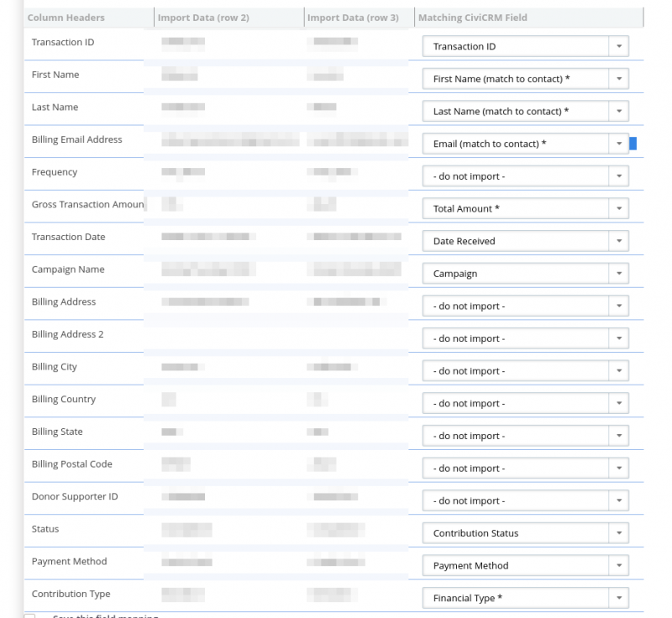Set mapping for Billing Address row

526,306
